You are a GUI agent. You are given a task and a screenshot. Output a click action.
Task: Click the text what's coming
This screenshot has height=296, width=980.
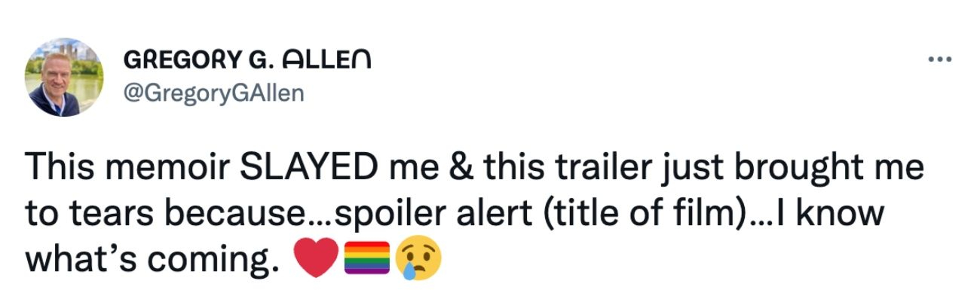(152, 258)
